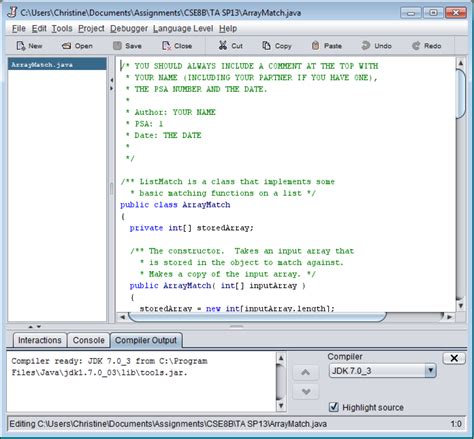474x439 pixels.
Task: Click the Paste clipboard icon
Action: [315, 46]
